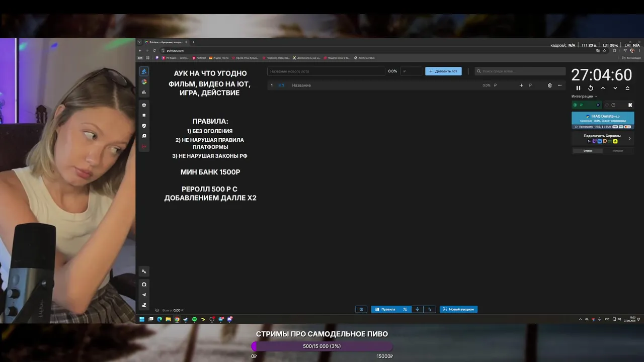The height and width of the screenshot is (362, 644).
Task: Open the tab search dropdown arrow
Action: click(x=139, y=42)
